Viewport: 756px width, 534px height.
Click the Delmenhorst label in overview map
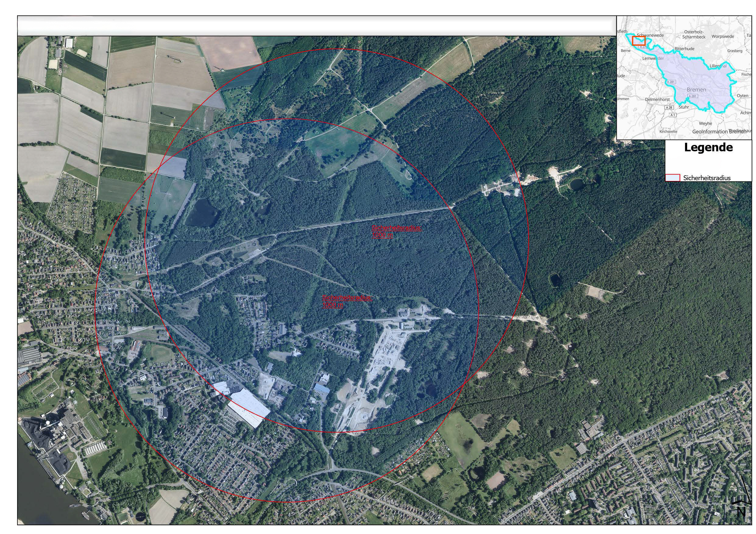coord(657,99)
